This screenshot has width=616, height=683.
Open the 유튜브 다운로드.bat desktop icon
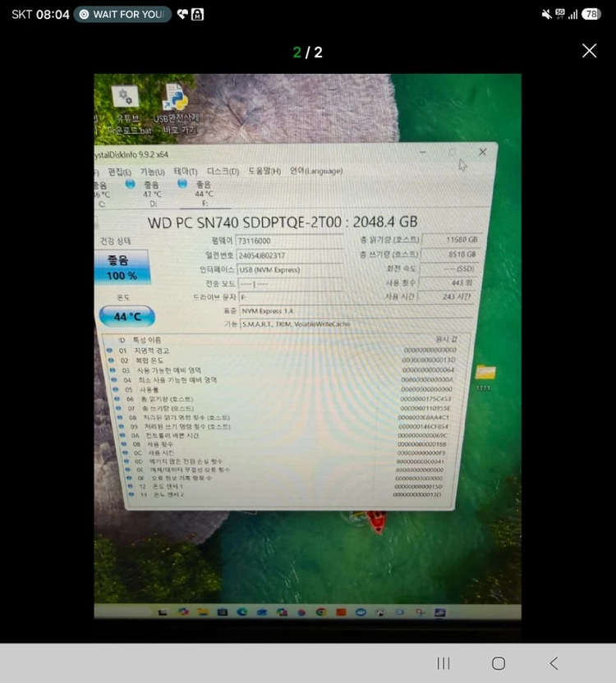click(x=127, y=109)
